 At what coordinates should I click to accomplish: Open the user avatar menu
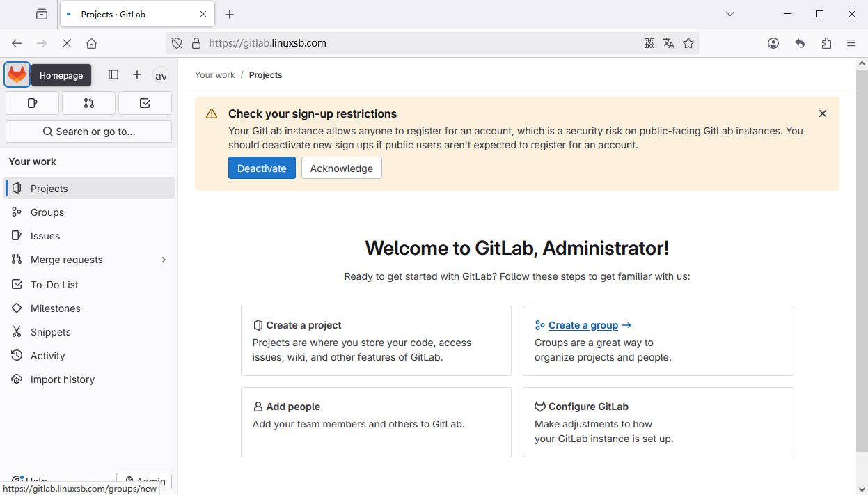(x=161, y=76)
